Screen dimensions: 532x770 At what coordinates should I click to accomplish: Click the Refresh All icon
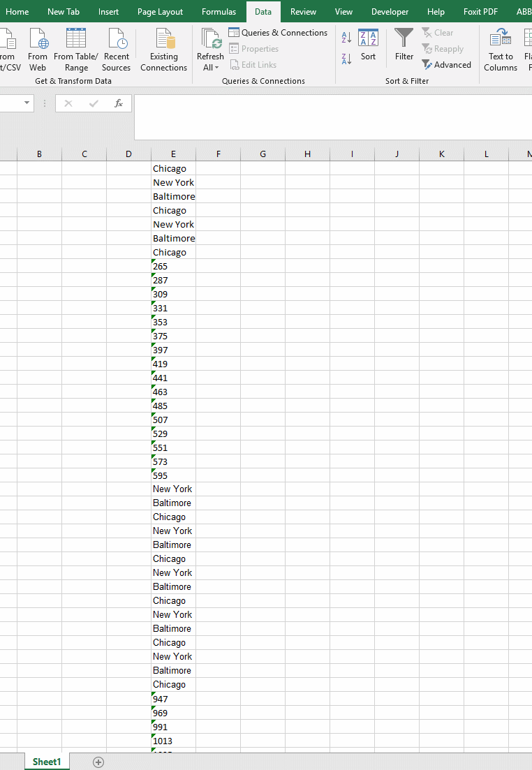(x=210, y=39)
